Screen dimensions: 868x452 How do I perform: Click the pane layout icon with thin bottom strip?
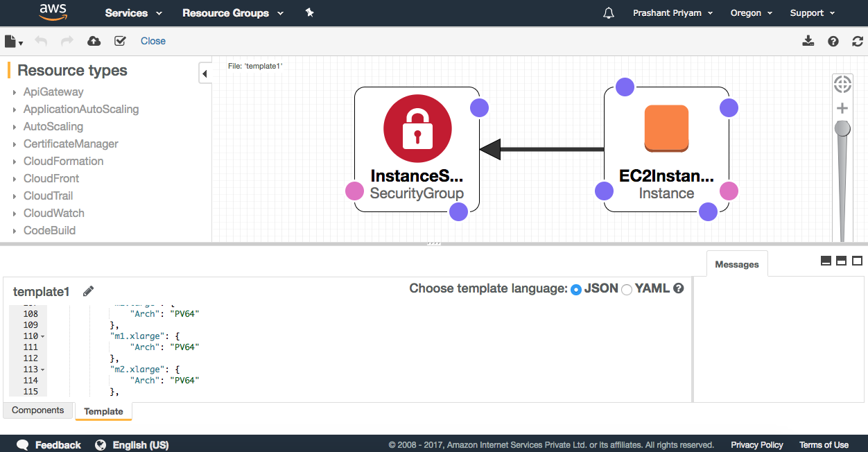coord(826,261)
